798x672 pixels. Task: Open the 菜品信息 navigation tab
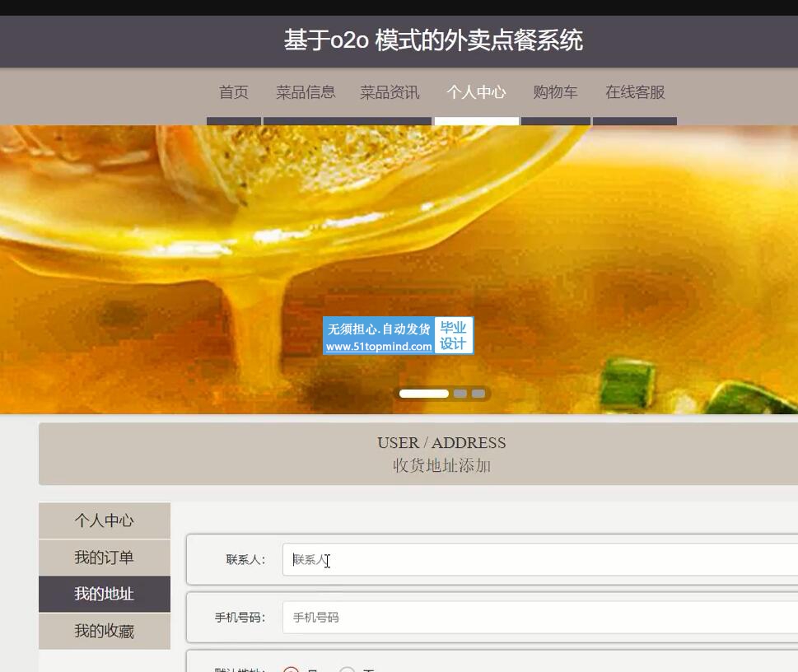pos(306,93)
